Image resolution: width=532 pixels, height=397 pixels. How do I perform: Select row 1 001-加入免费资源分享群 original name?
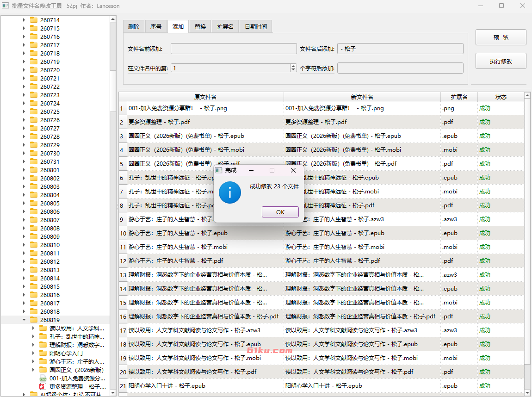(x=205, y=108)
